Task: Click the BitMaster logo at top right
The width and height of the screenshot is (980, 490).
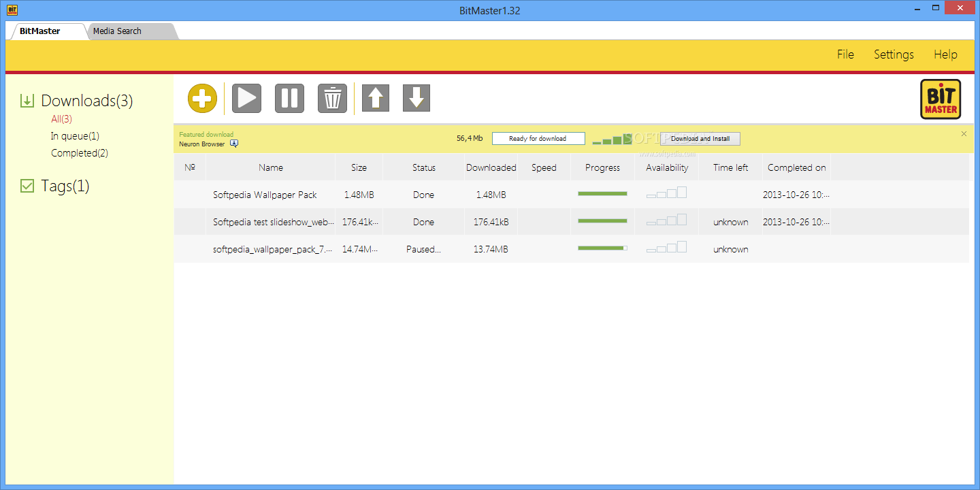Action: [941, 99]
